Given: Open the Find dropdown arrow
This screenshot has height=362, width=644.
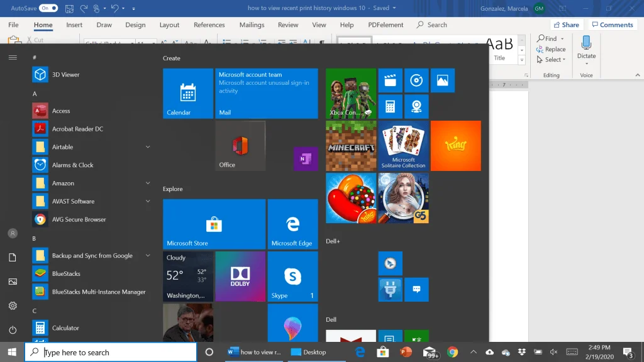Looking at the screenshot, I should click(562, 38).
